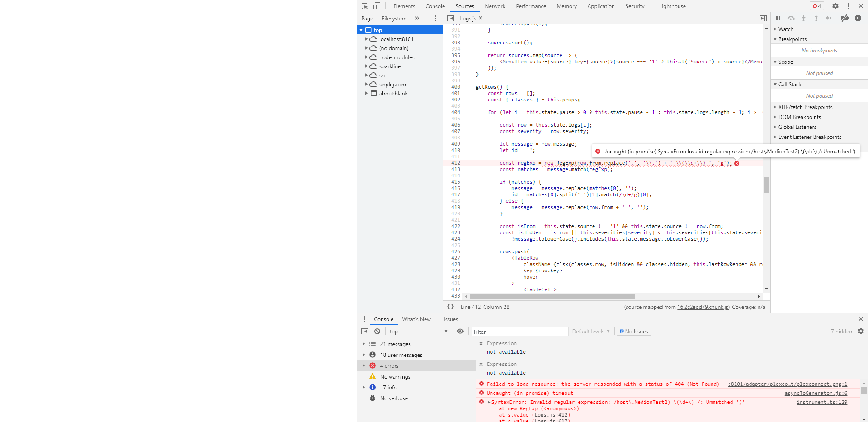Open console settings gear
Image resolution: width=868 pixels, height=422 pixels.
861,332
